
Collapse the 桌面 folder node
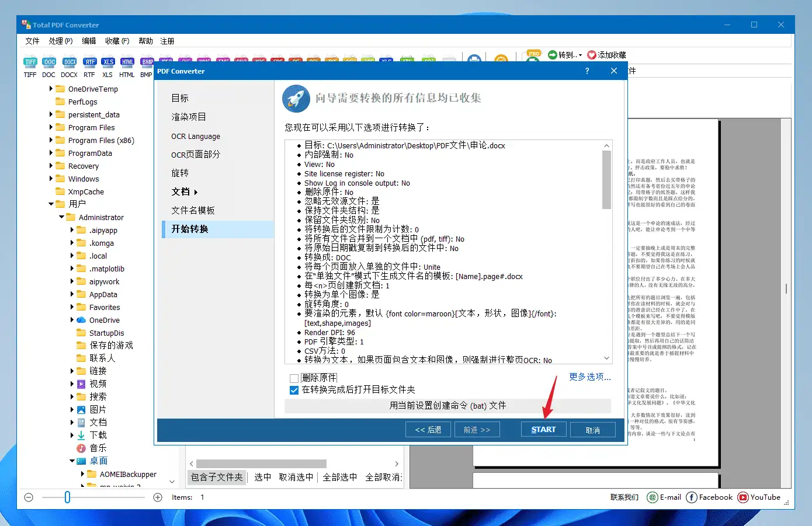(x=72, y=461)
